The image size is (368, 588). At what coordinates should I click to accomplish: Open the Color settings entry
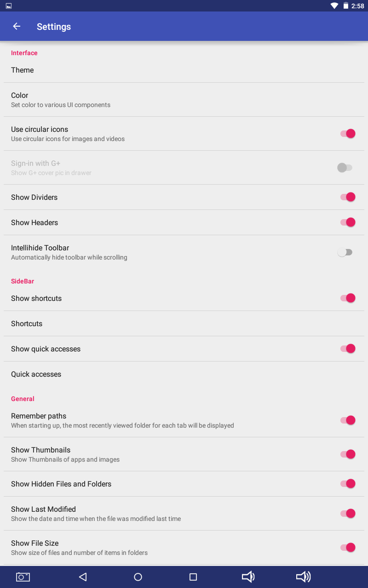coord(184,100)
